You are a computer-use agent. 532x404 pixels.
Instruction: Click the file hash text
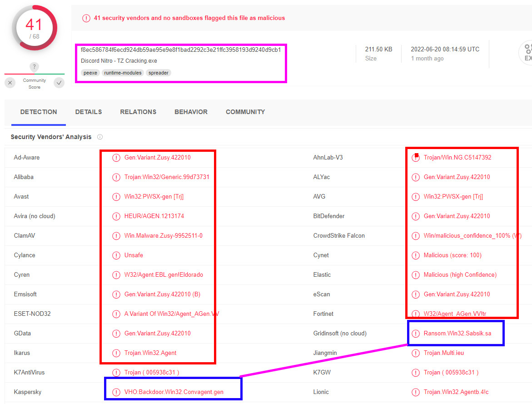tap(181, 50)
